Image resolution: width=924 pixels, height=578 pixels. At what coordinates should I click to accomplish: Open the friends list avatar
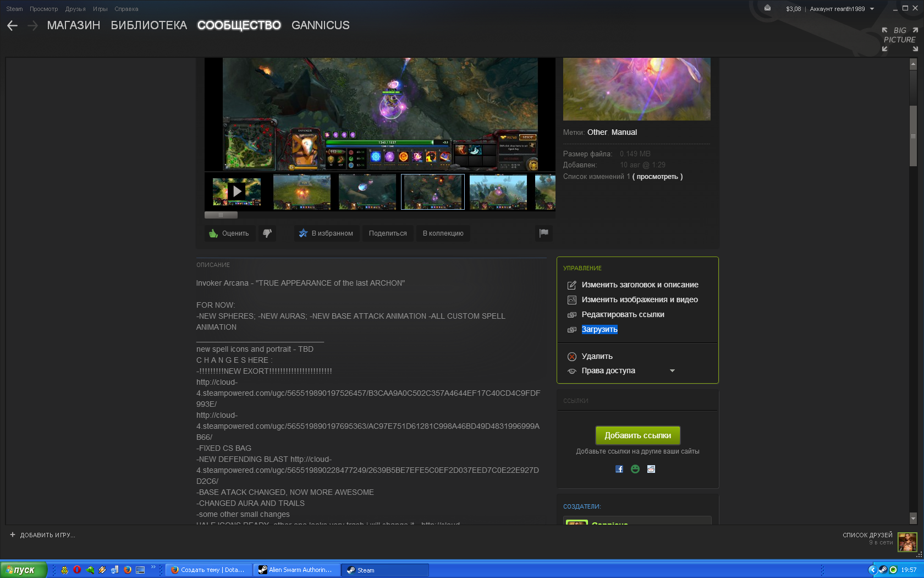908,542
